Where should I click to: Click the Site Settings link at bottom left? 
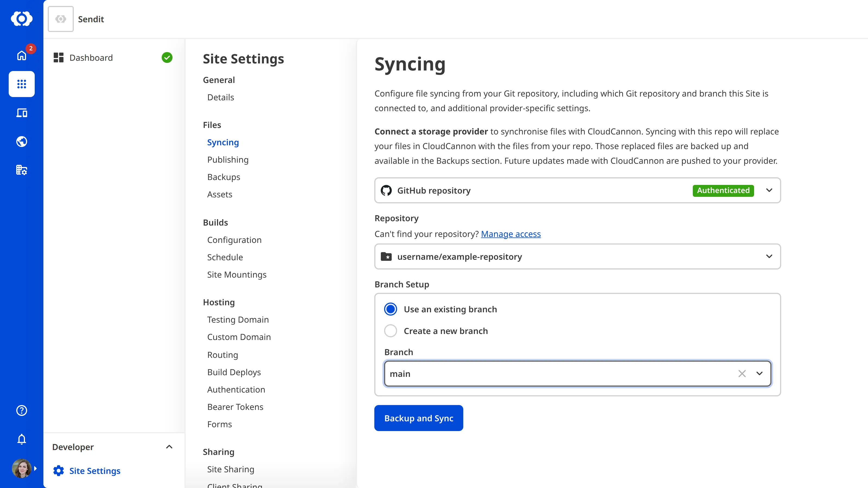pos(95,471)
